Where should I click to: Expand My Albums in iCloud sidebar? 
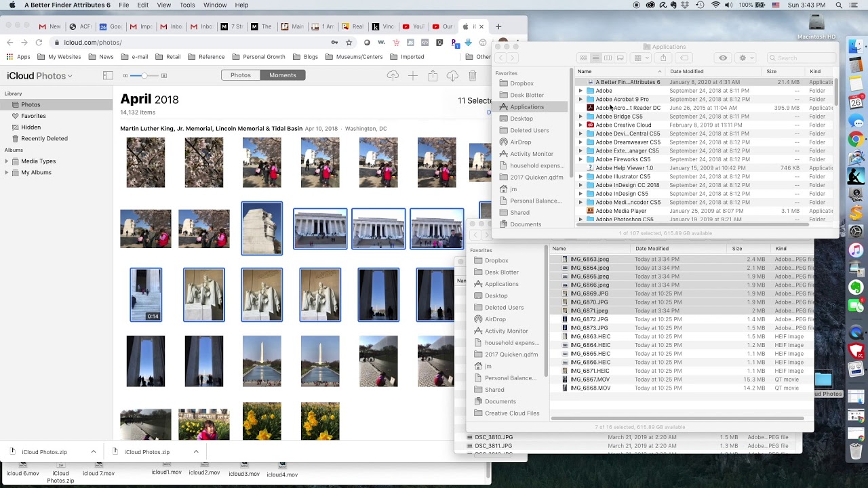pyautogui.click(x=7, y=173)
